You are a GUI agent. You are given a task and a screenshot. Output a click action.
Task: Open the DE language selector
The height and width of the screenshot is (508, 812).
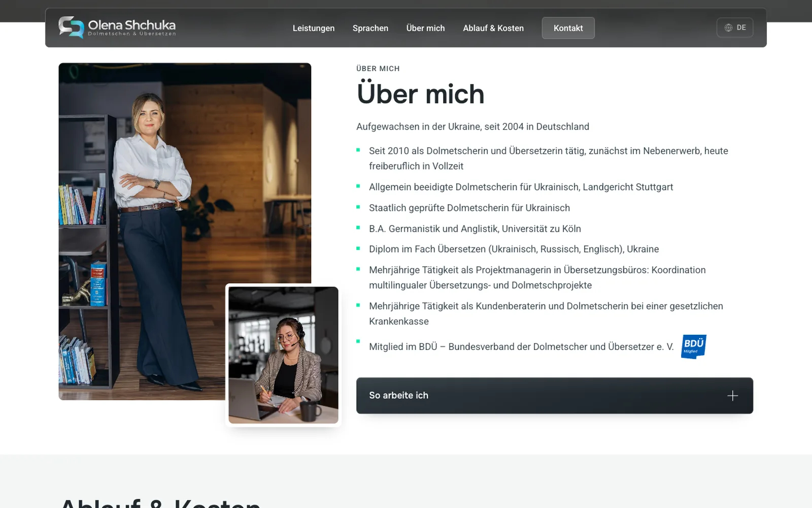pos(735,27)
